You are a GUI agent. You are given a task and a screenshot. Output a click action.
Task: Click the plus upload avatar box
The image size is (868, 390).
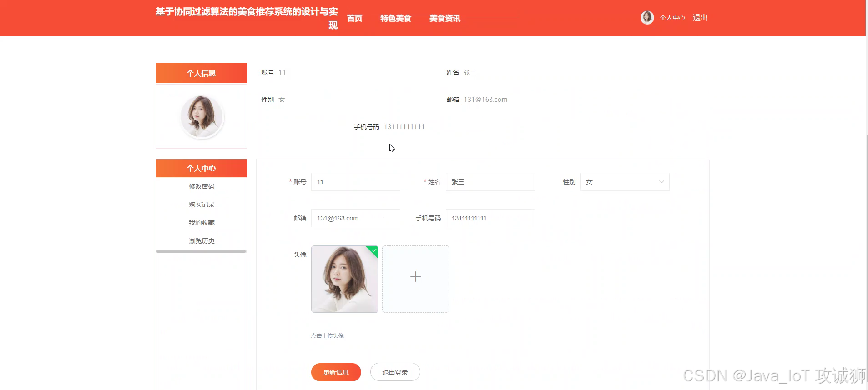click(x=416, y=279)
